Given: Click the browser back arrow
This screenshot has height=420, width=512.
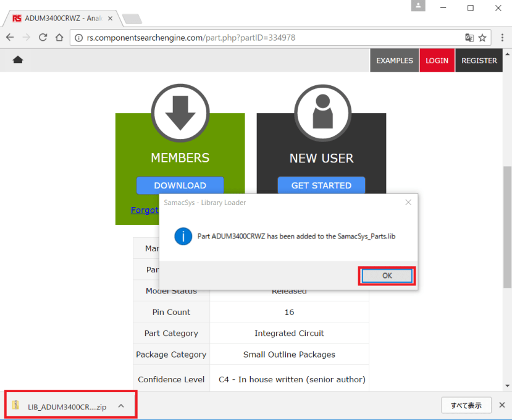Looking at the screenshot, I should tap(10, 38).
